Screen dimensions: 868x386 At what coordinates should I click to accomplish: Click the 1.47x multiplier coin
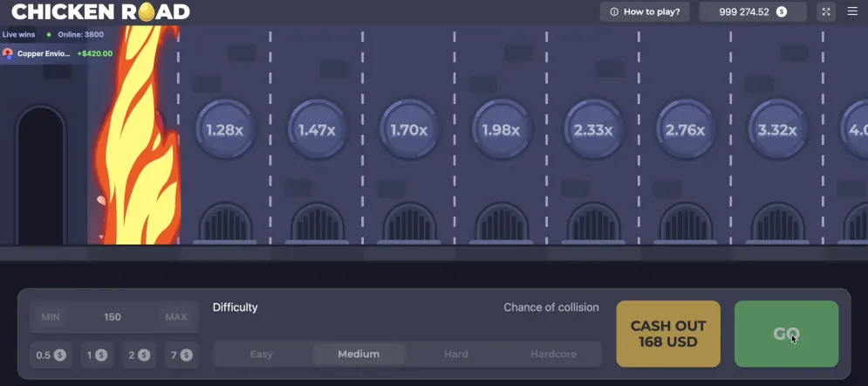pos(317,129)
